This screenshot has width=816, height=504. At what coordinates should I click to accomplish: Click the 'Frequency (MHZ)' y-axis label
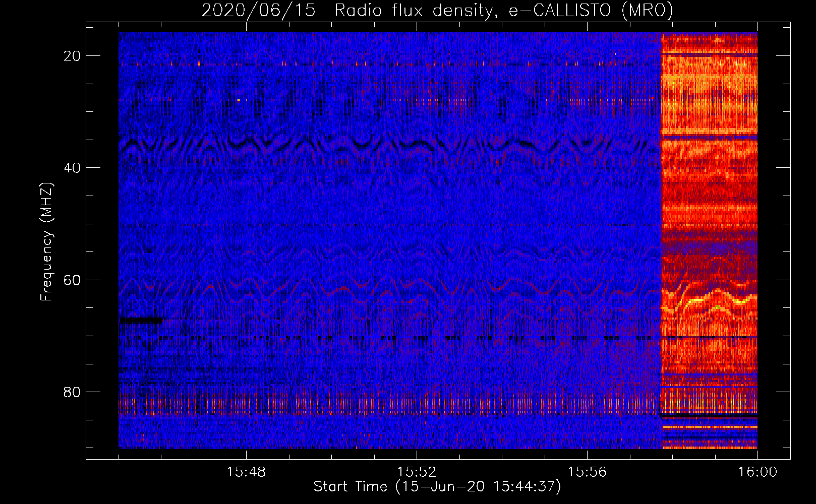click(x=46, y=242)
